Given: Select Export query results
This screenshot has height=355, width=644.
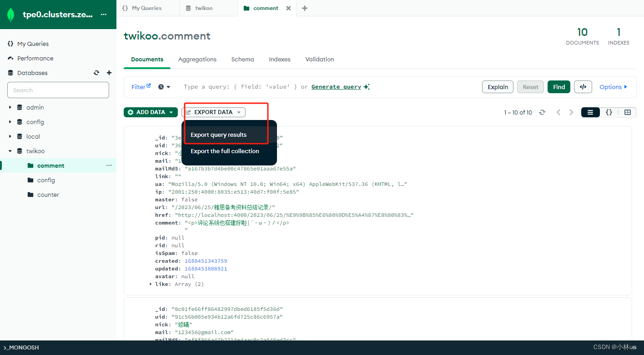Looking at the screenshot, I should coord(218,135).
